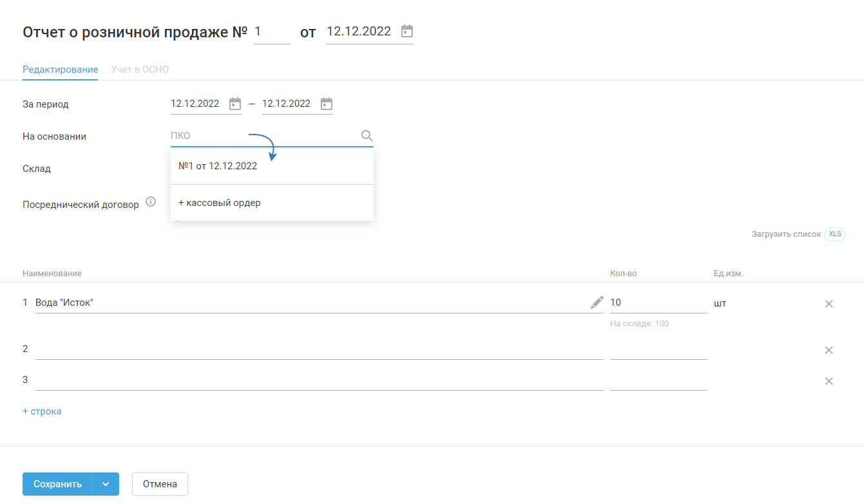Click search magnifier in ПКО field

(366, 136)
